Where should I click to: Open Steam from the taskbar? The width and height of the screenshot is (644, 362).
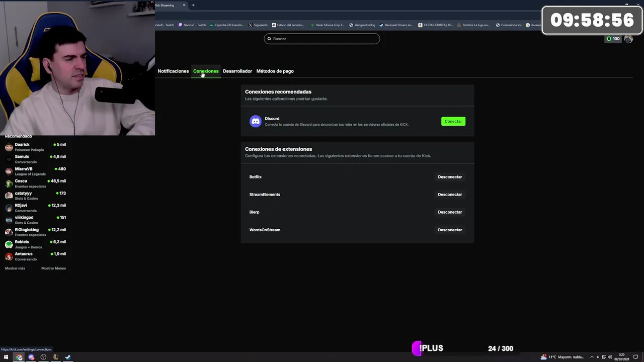68,357
